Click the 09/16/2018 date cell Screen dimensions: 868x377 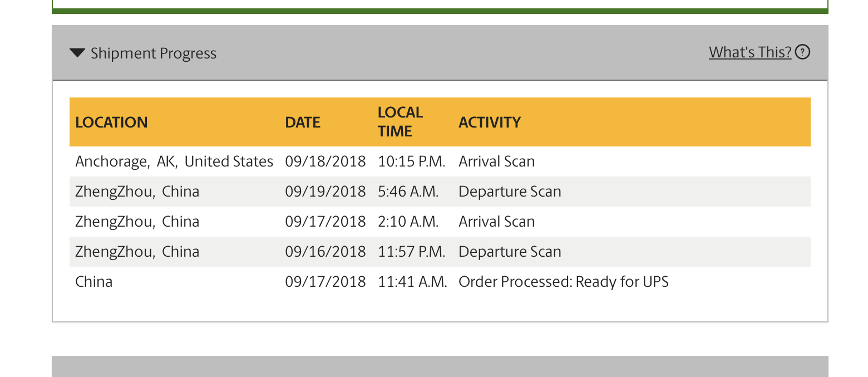point(325,252)
